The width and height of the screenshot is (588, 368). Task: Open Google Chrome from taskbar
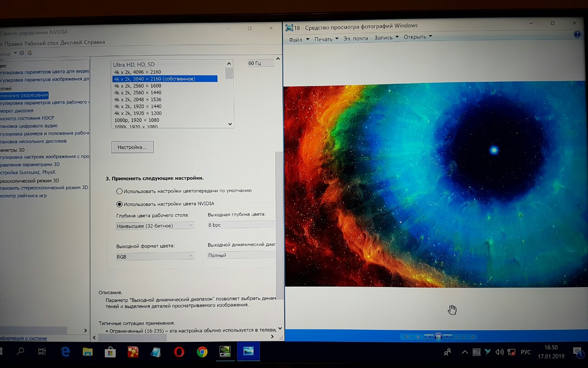(x=202, y=352)
